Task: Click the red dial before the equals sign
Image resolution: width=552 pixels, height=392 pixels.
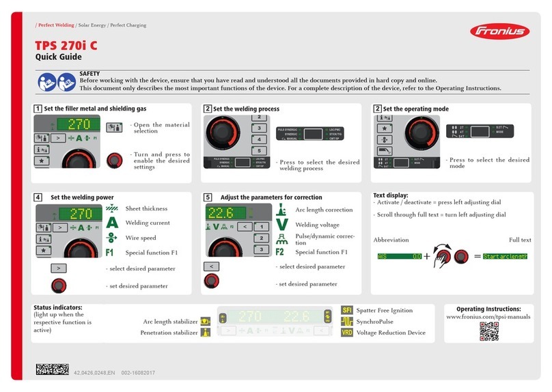Action: [461, 257]
